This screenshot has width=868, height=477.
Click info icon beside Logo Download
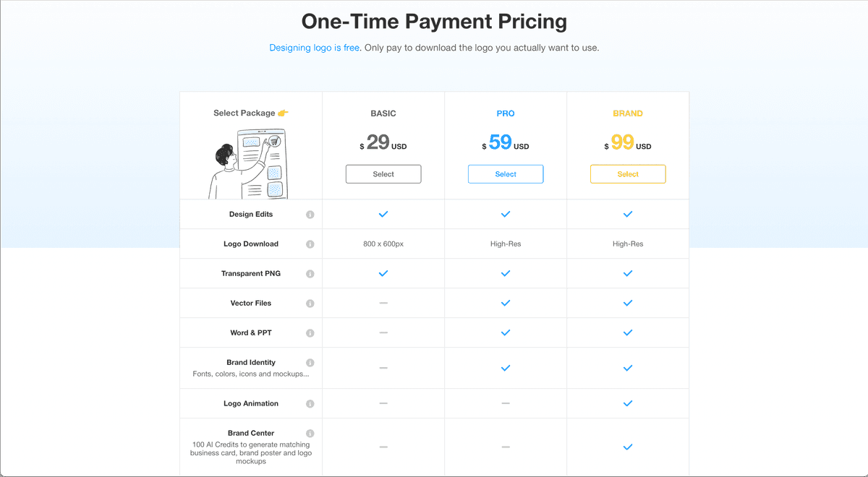(x=310, y=244)
